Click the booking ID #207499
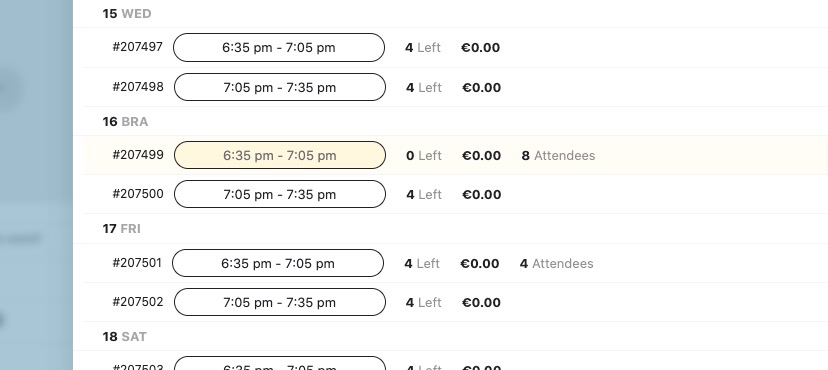The width and height of the screenshot is (828, 370). (138, 155)
